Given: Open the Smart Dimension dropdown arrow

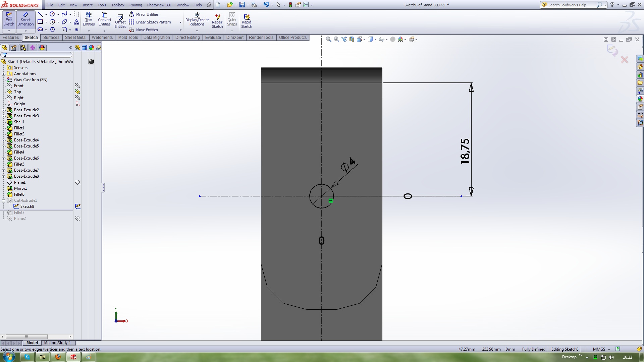Looking at the screenshot, I should [25, 31].
